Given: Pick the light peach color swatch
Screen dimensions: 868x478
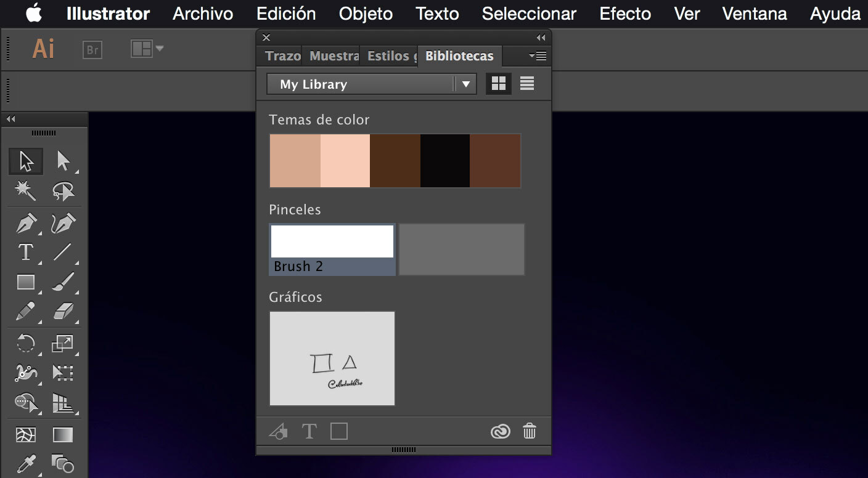Looking at the screenshot, I should pos(345,161).
